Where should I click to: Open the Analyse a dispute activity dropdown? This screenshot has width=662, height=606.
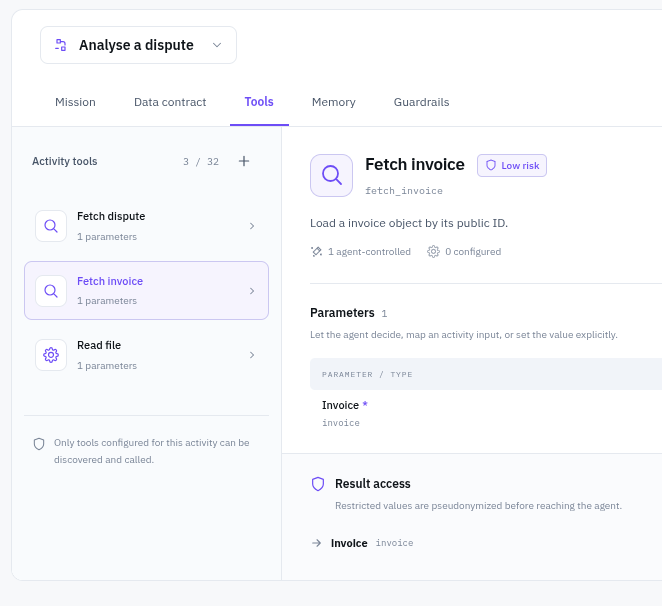[138, 45]
